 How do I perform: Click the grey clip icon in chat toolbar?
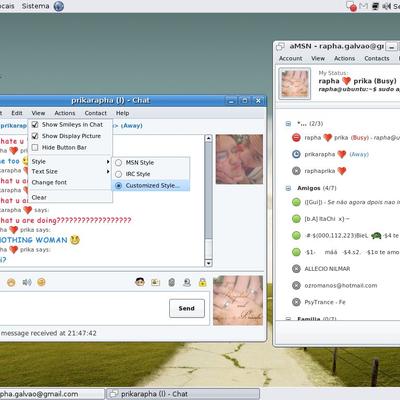[x=171, y=283]
